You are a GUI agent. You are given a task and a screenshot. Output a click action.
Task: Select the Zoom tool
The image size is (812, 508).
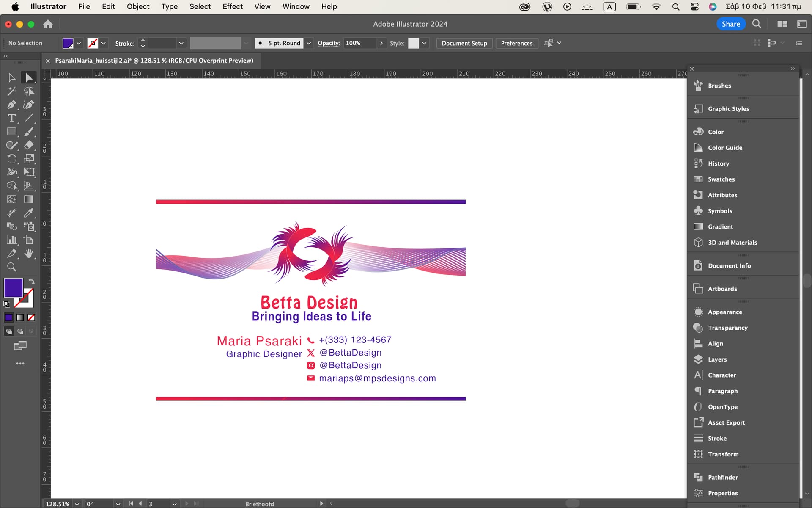coord(11,267)
